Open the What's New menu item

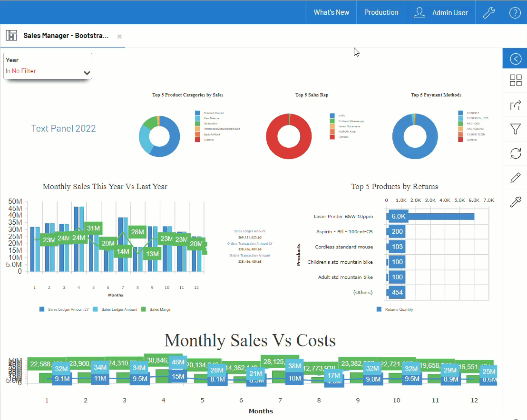tap(331, 12)
